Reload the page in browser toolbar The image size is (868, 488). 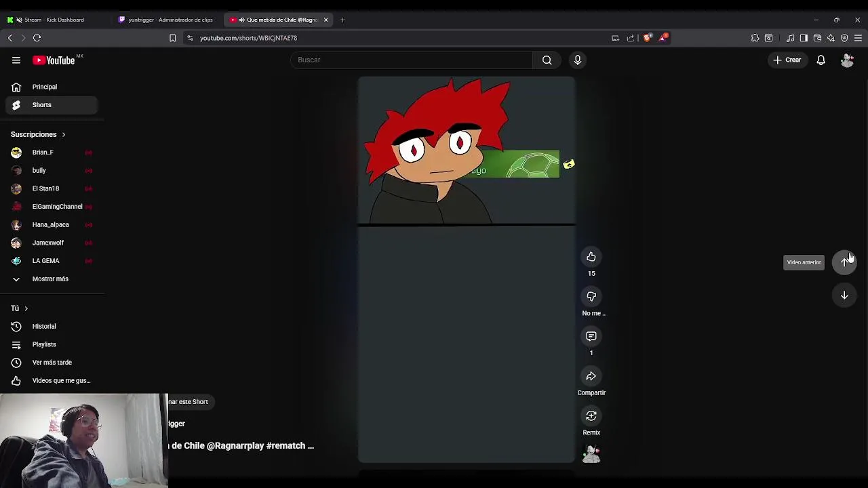(37, 38)
